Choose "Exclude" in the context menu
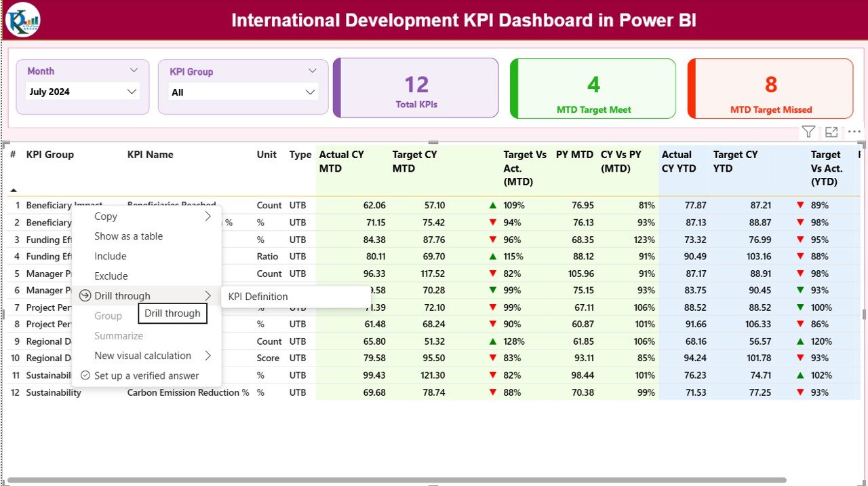 pyautogui.click(x=110, y=276)
